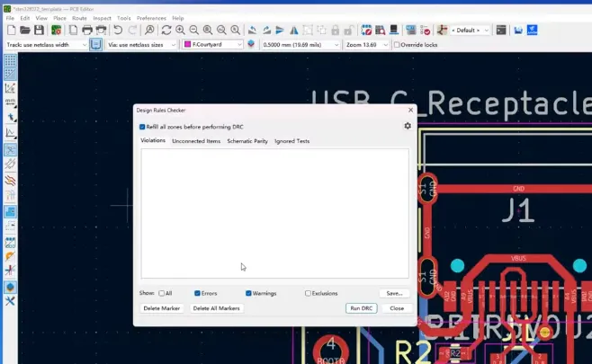Open the layer pair selector icon
Screen dimensions: 592x364
pyautogui.click(x=251, y=45)
